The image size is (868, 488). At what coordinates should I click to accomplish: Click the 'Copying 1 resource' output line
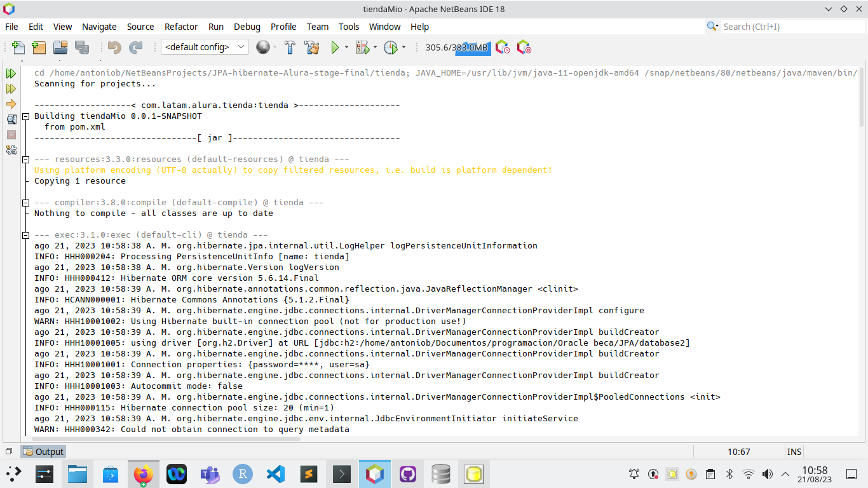[80, 181]
